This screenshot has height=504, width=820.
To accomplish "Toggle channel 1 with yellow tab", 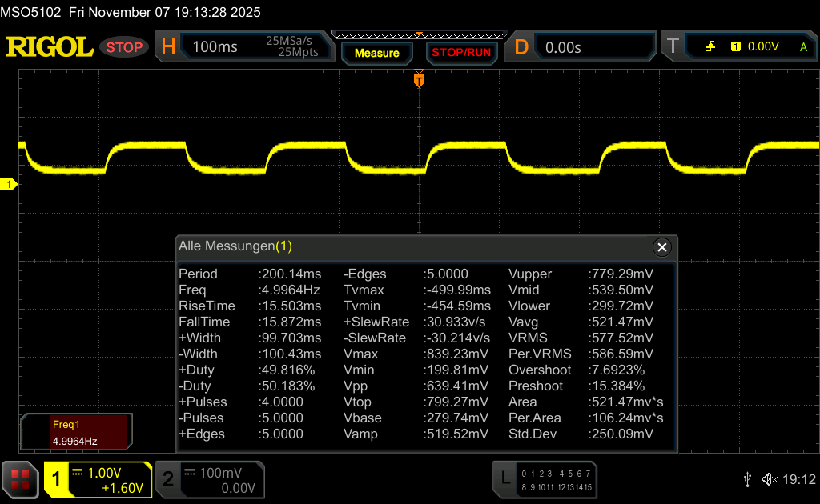I will click(57, 479).
